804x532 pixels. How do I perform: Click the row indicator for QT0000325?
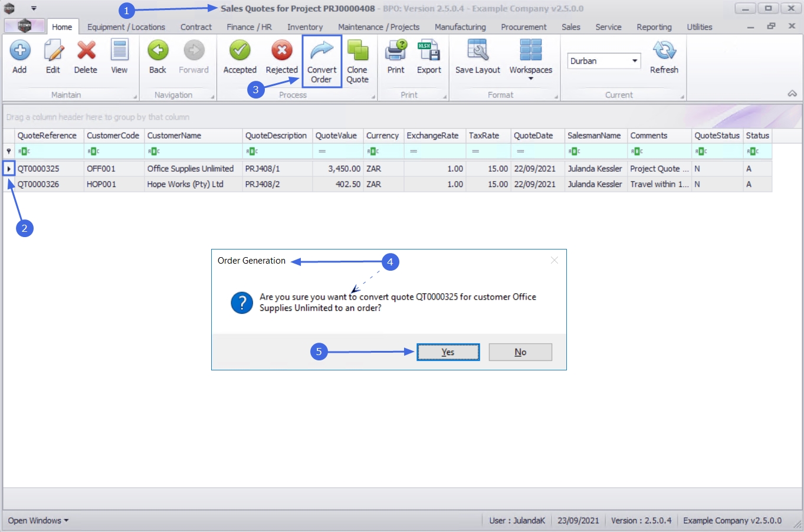[9, 169]
